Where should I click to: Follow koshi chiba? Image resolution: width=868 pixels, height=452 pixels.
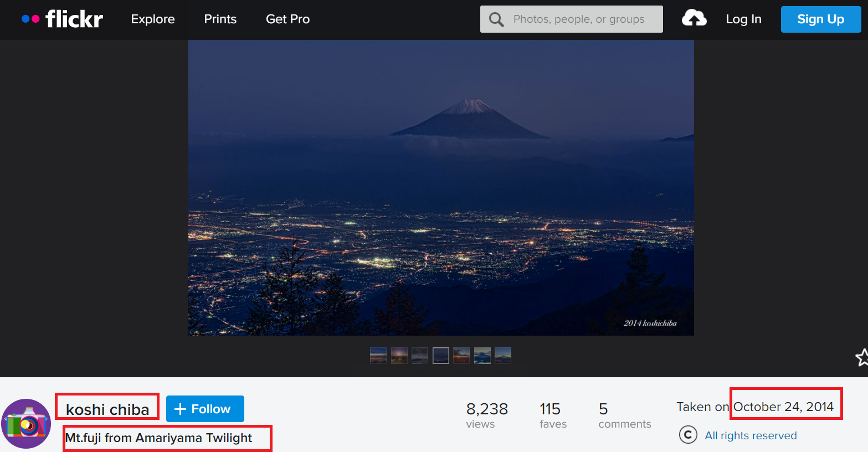coord(205,409)
